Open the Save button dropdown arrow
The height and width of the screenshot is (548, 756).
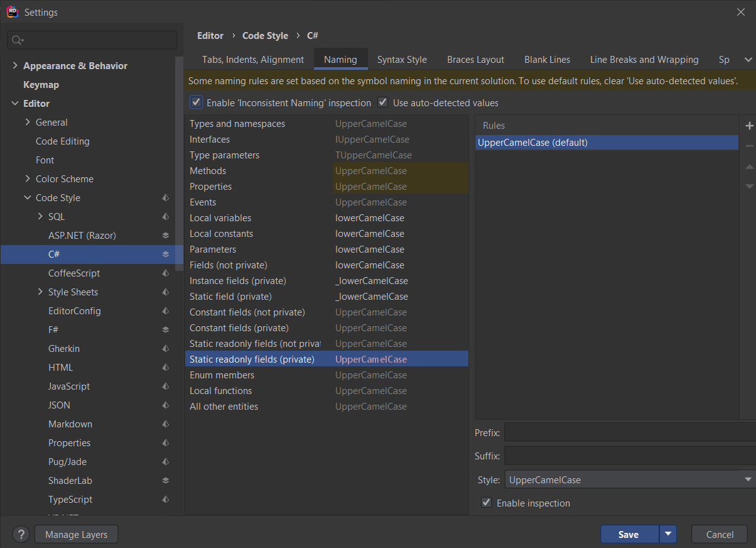click(668, 534)
